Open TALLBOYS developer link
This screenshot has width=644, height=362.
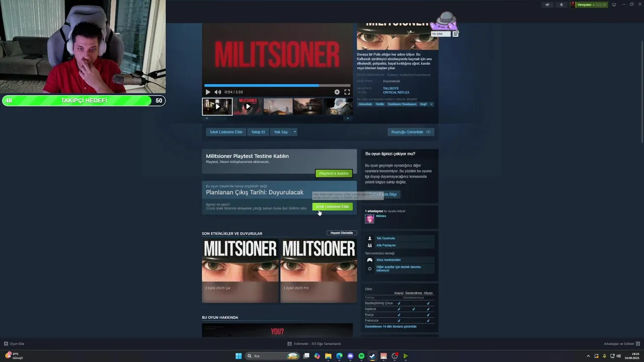coord(390,88)
